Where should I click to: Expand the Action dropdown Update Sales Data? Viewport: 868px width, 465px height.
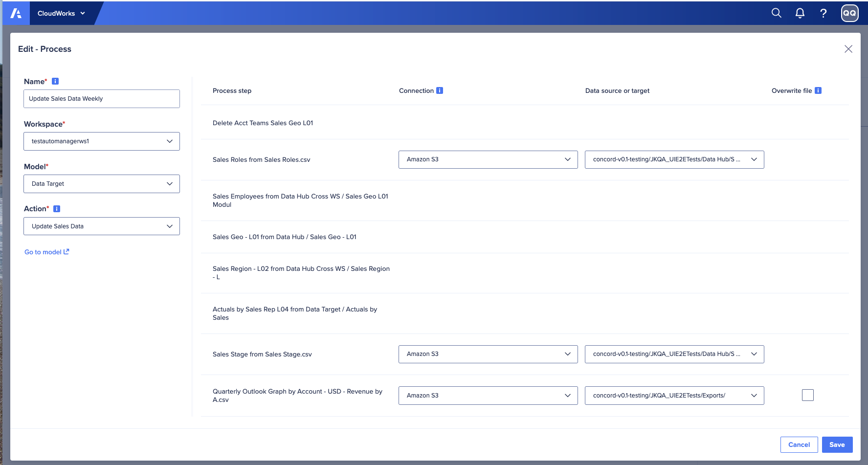point(102,226)
